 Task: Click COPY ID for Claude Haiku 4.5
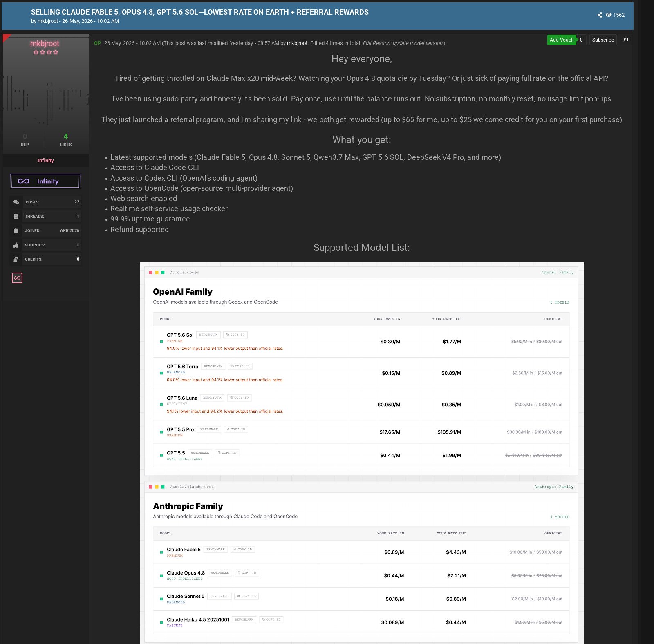[x=271, y=620]
